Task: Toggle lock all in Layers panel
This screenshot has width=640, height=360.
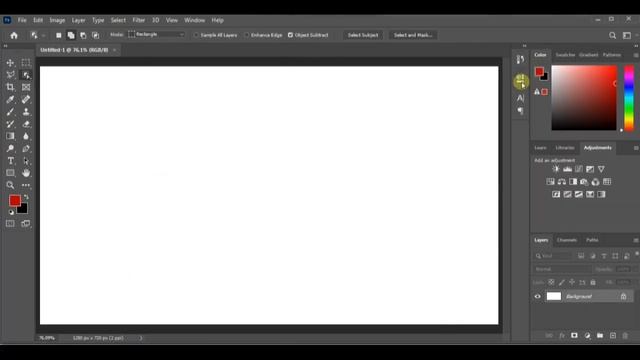Action: (593, 282)
